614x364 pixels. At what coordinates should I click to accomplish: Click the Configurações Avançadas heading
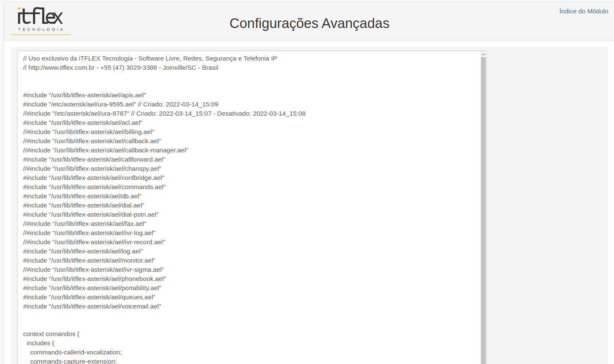309,23
